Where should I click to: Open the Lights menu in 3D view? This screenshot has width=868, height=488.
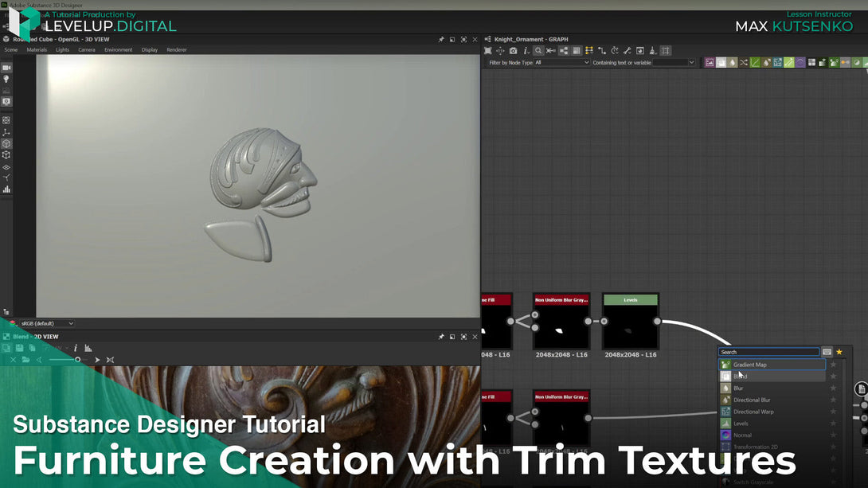click(x=63, y=50)
